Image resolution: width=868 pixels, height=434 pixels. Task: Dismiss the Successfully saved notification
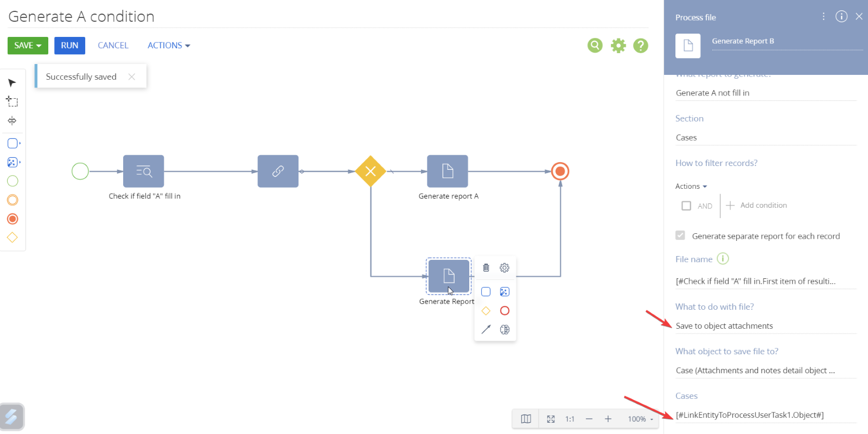coord(132,76)
